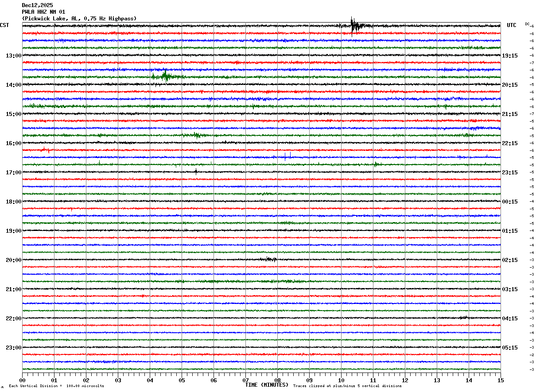Click the "21:15" UTC time label
Screen dimensions: 536x392
pos(509,114)
